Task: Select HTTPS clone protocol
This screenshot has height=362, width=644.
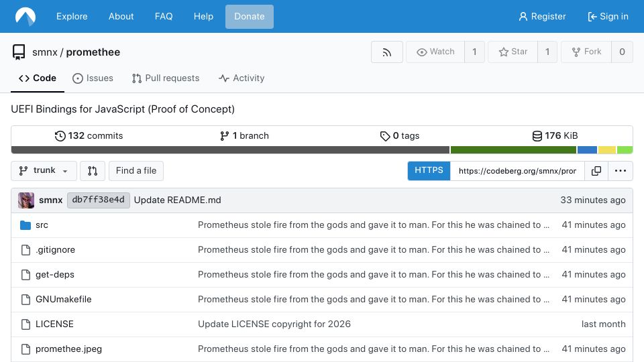Action: click(429, 171)
